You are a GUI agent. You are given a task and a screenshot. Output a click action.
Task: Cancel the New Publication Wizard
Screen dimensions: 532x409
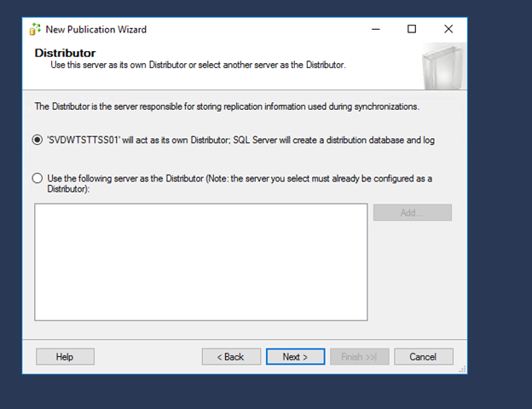[424, 357]
